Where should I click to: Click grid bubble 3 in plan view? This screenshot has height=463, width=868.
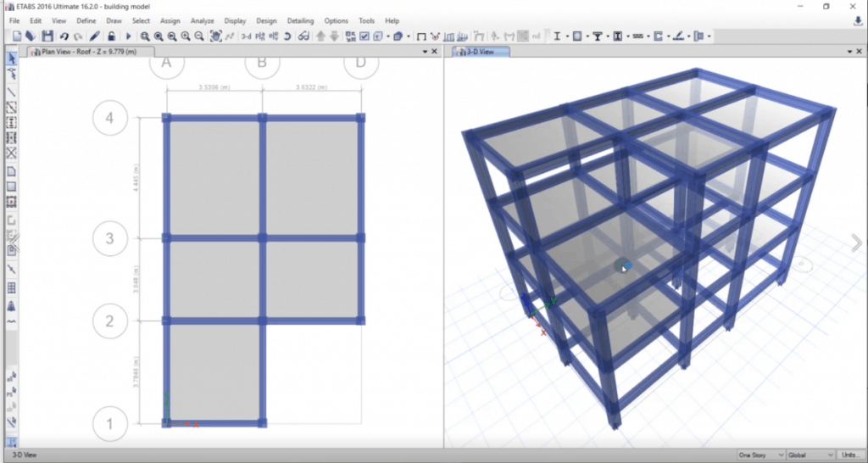[109, 238]
